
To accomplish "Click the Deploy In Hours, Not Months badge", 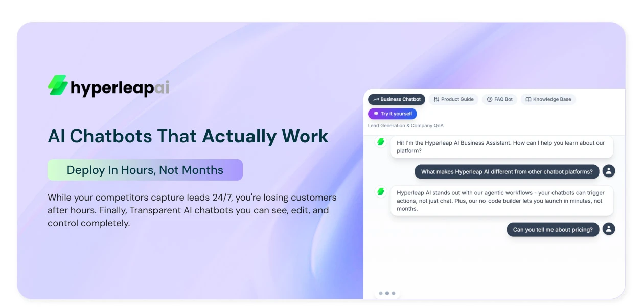I will (x=145, y=170).
